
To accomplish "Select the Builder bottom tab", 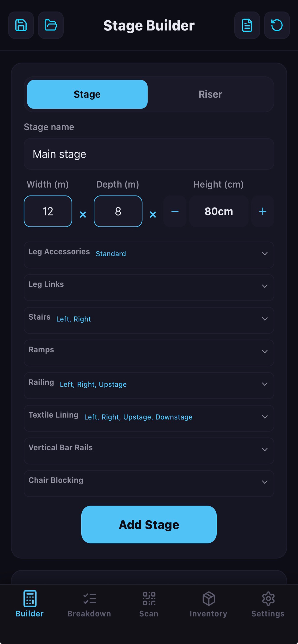I will pyautogui.click(x=30, y=604).
